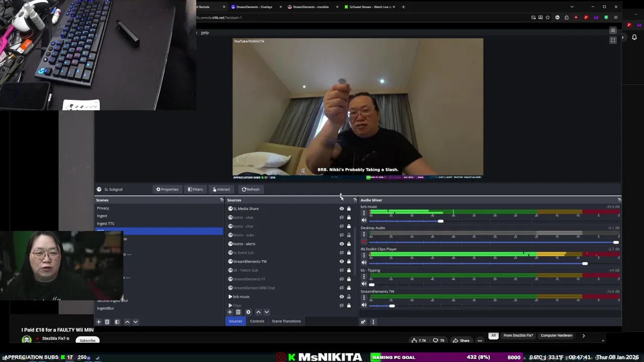Open scene filters icon in Scenes toolbar
Screen dimensions: 644x362
[x=117, y=322]
